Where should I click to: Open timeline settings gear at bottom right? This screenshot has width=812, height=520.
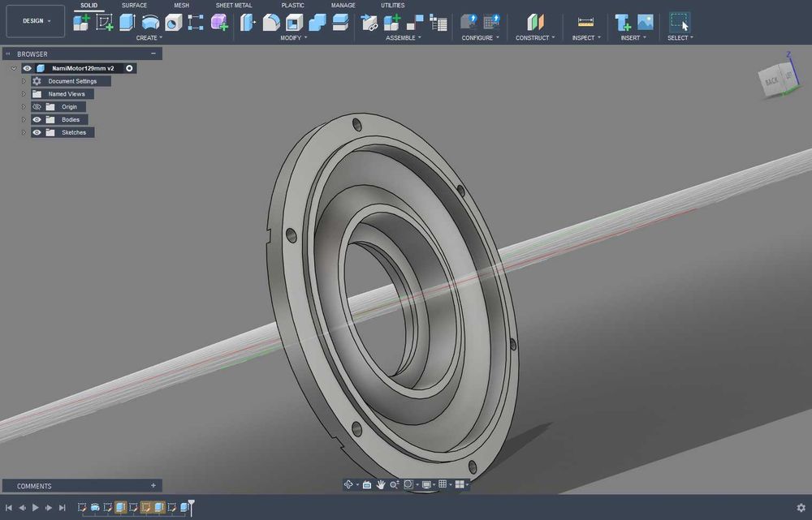coord(801,508)
